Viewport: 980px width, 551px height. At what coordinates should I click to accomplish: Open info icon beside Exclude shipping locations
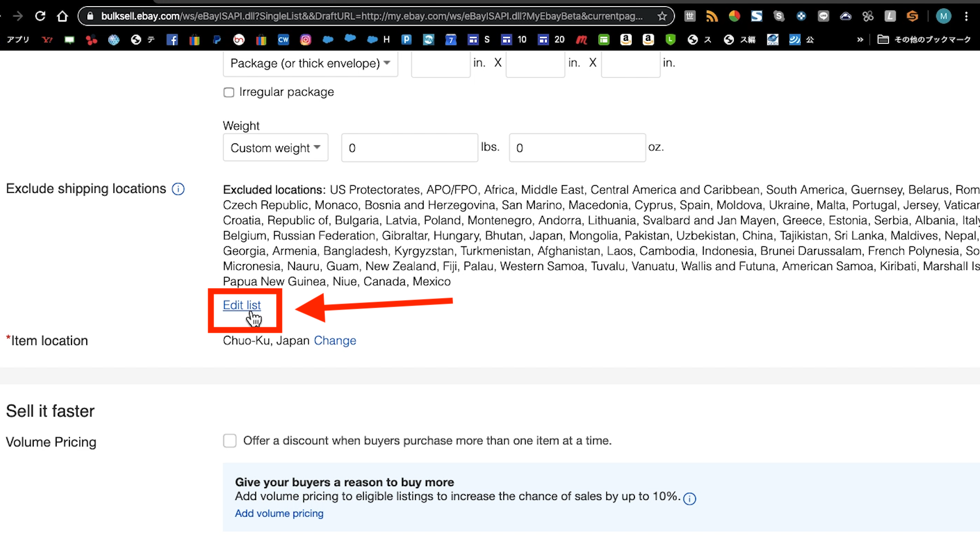(x=178, y=189)
